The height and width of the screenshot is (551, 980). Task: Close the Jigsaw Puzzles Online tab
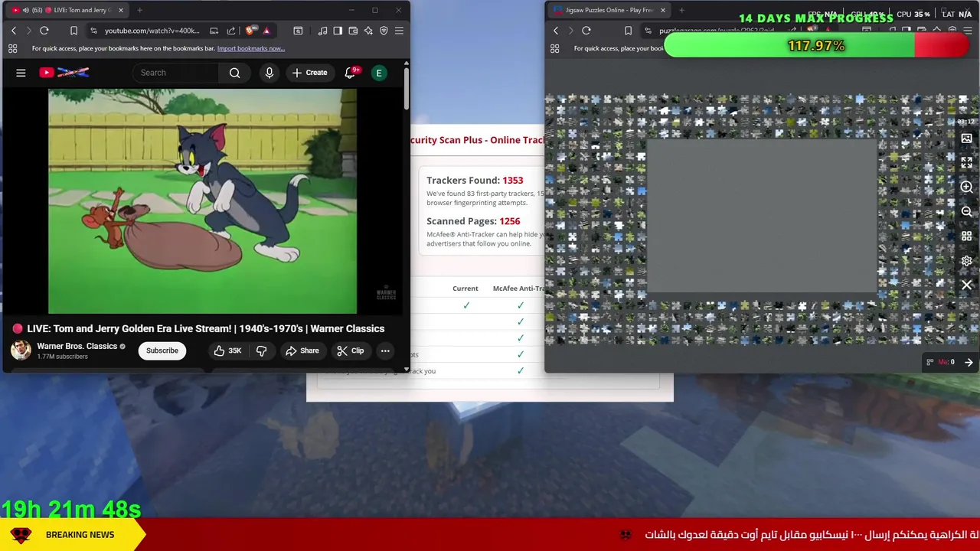pyautogui.click(x=663, y=10)
